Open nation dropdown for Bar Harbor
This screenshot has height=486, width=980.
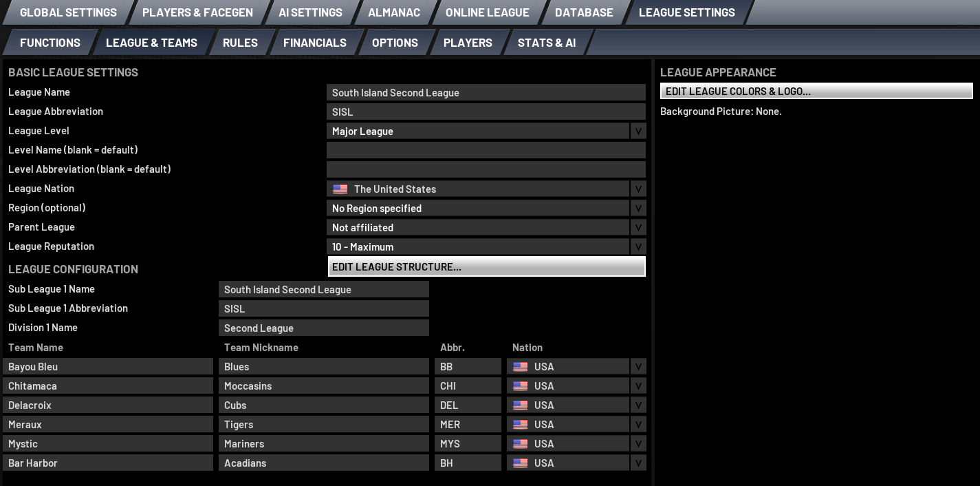(576, 463)
